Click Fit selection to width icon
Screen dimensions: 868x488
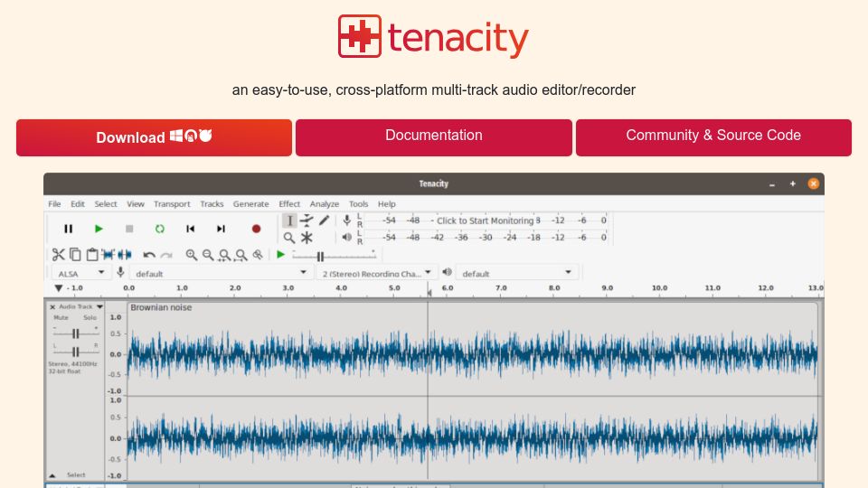(224, 255)
